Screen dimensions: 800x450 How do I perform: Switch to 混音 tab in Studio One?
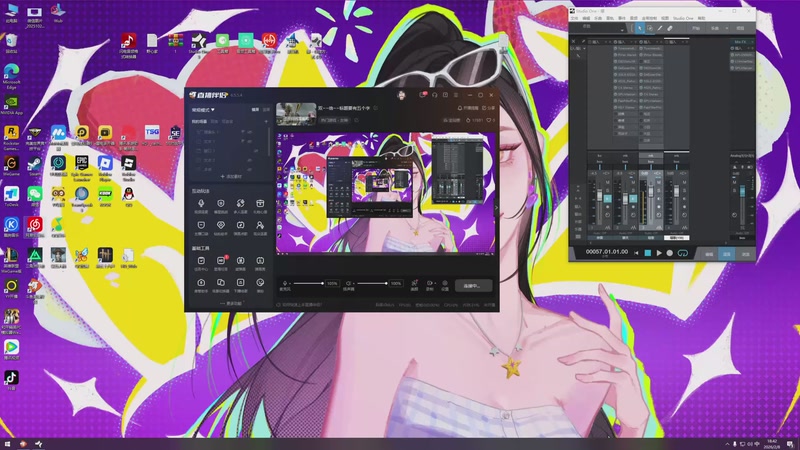[x=727, y=254]
